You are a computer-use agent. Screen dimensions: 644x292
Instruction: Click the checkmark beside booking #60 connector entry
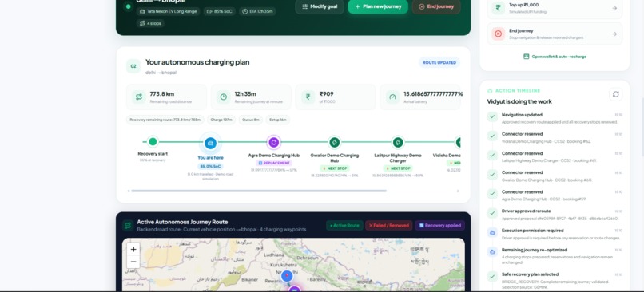[x=492, y=175]
